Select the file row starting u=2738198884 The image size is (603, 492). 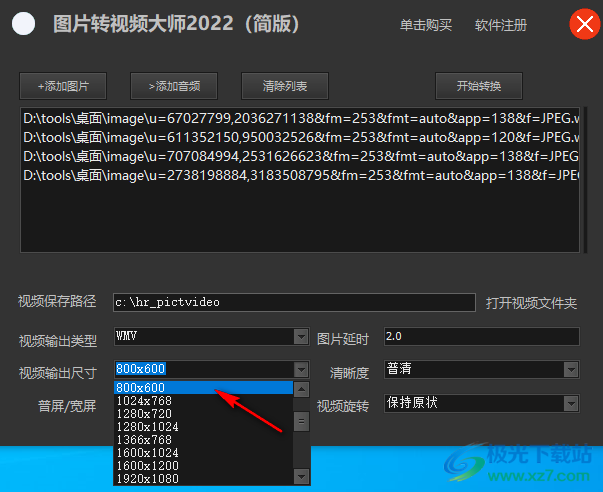tap(300, 175)
